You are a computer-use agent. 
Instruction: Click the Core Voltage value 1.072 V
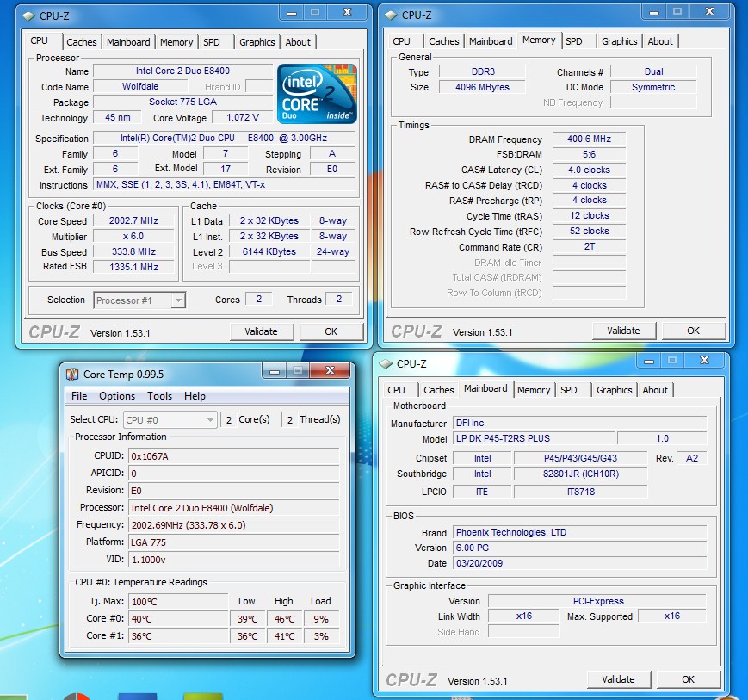click(243, 117)
